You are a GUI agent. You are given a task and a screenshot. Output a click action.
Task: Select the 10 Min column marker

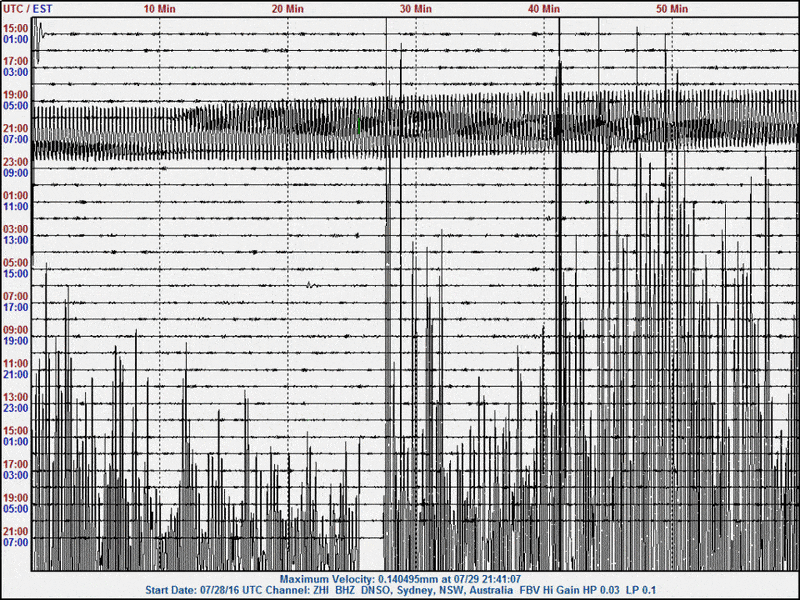tap(158, 8)
